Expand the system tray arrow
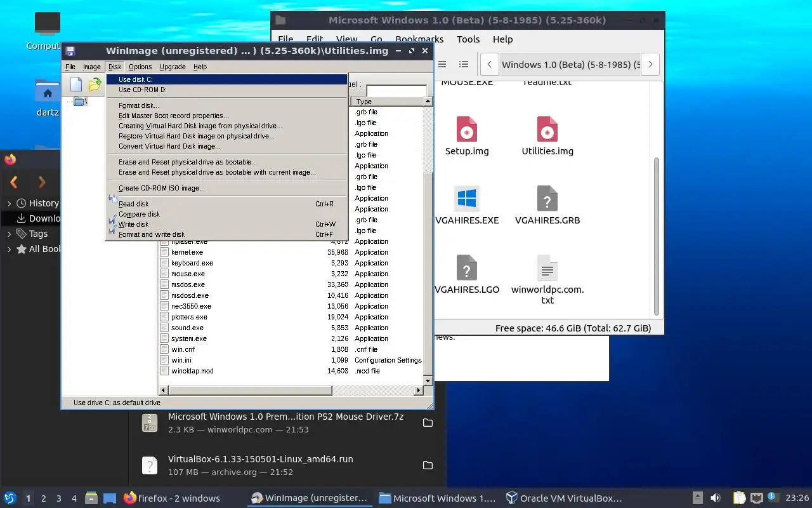Viewport: 812px width, 508px height. pos(697,498)
